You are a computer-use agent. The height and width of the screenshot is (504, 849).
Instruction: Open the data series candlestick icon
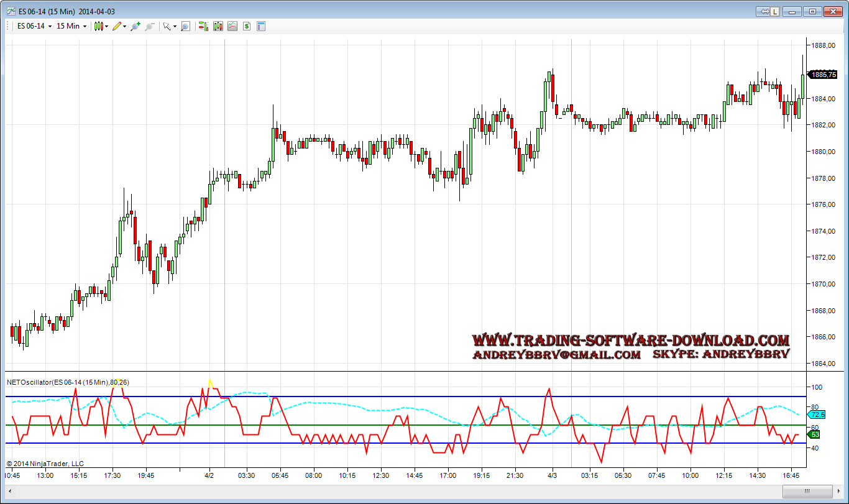click(x=218, y=26)
